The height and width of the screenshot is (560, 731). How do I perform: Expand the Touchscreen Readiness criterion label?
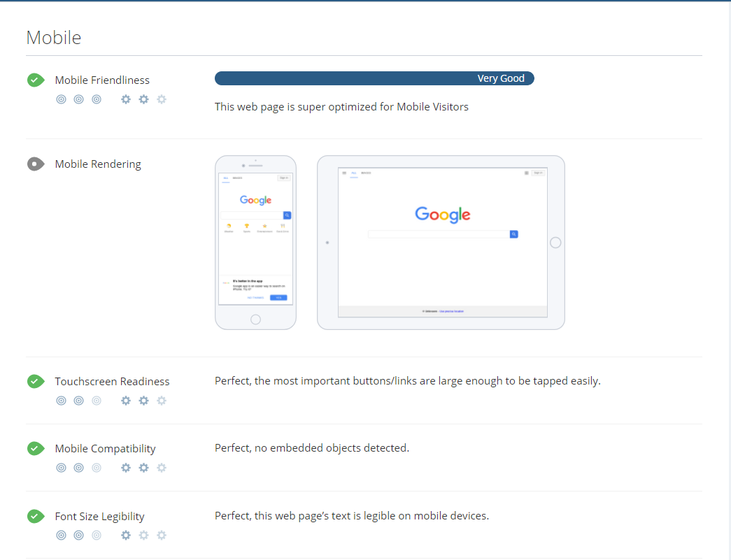tap(112, 382)
